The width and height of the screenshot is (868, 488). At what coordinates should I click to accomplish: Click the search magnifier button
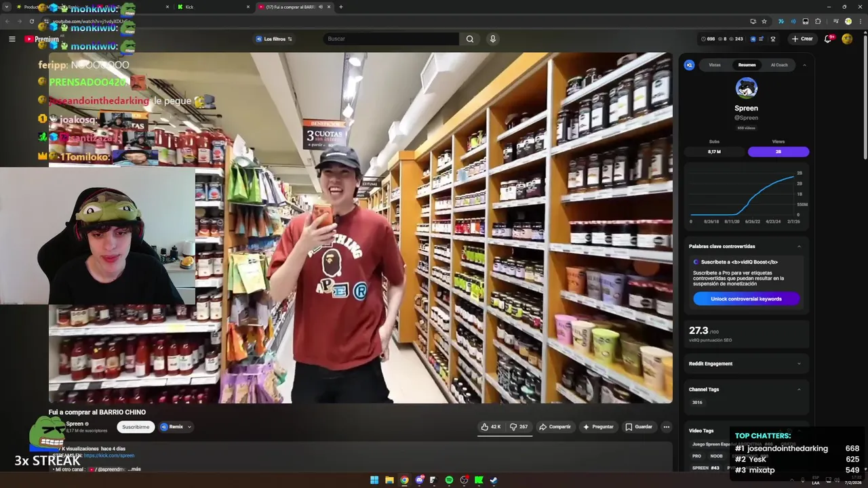coord(470,39)
